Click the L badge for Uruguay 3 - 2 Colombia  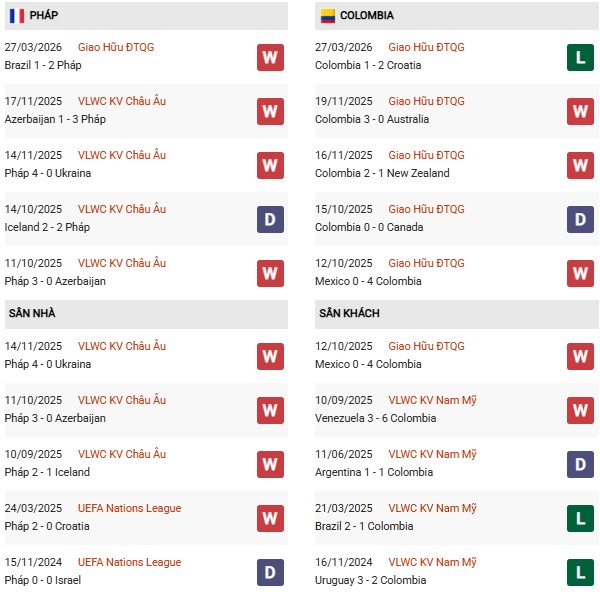pyautogui.click(x=581, y=572)
